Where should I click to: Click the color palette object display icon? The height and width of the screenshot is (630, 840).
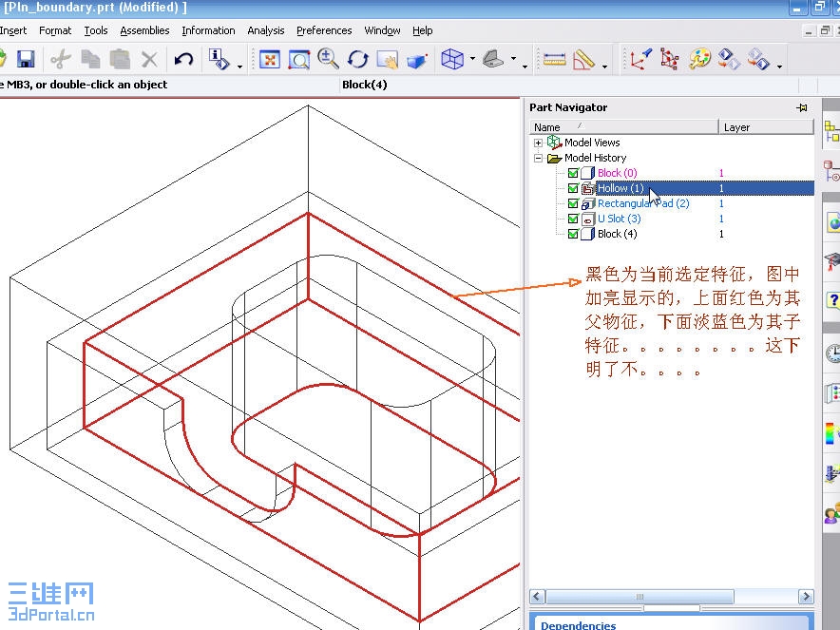[x=699, y=59]
